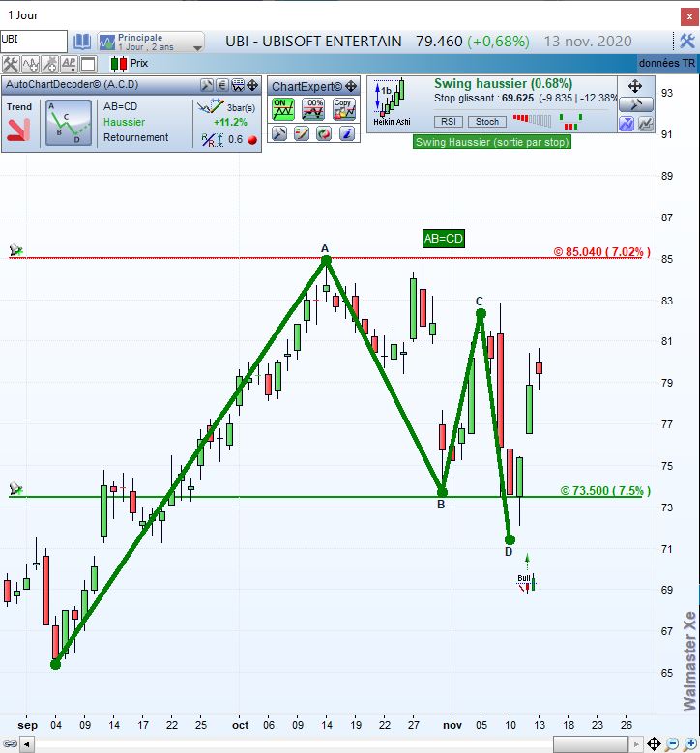The width and height of the screenshot is (700, 753).
Task: Open swing panel hammer settings button
Action: (635, 104)
